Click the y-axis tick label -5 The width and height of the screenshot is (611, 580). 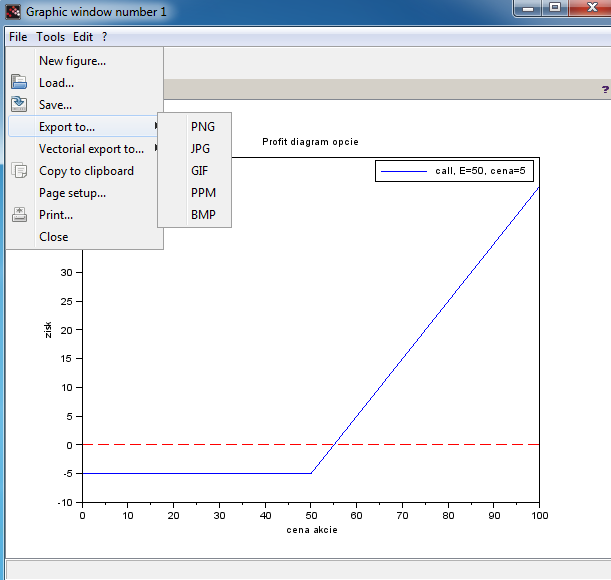point(68,474)
